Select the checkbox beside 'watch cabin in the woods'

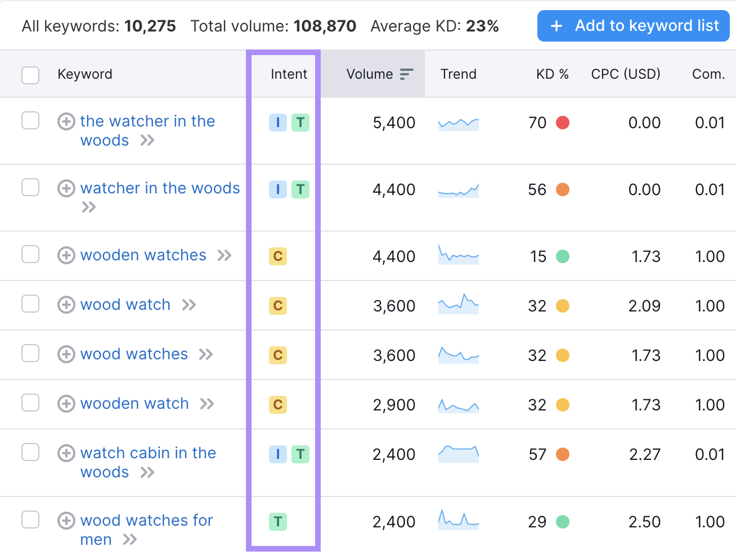30,453
